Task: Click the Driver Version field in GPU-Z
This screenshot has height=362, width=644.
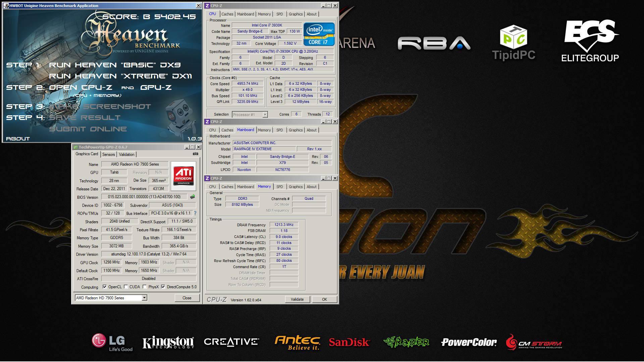Action: click(149, 254)
